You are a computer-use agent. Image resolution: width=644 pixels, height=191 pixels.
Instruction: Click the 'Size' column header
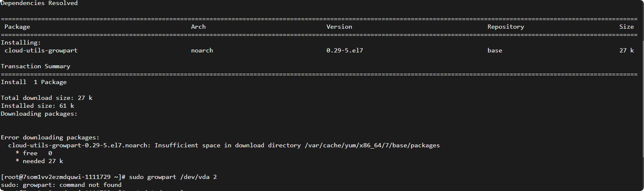click(627, 27)
